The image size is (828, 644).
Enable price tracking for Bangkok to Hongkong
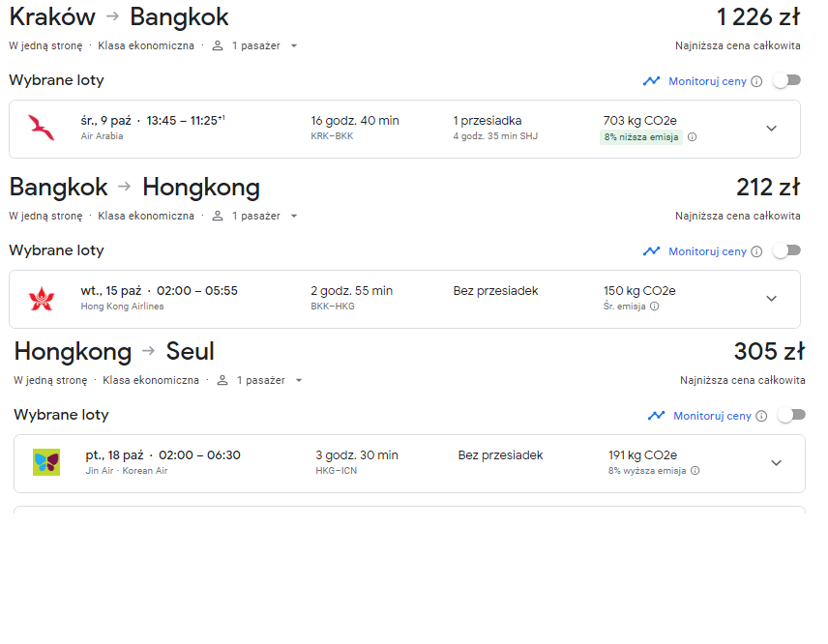786,250
